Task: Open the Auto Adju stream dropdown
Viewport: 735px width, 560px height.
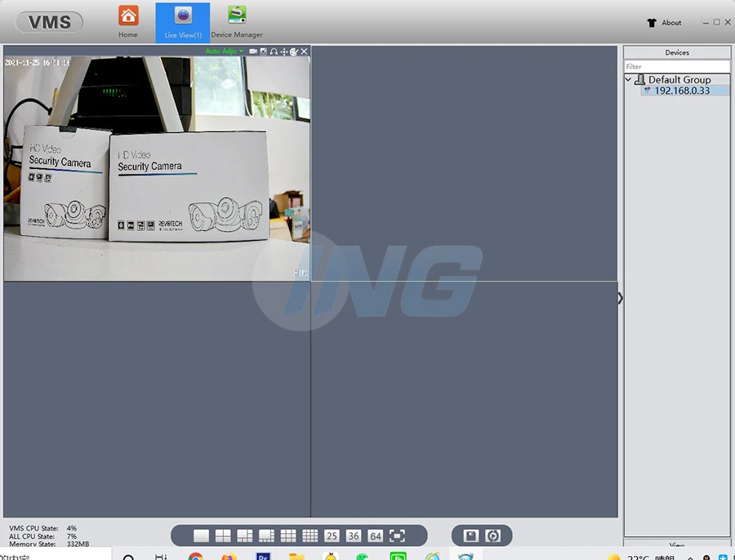Action: point(225,51)
